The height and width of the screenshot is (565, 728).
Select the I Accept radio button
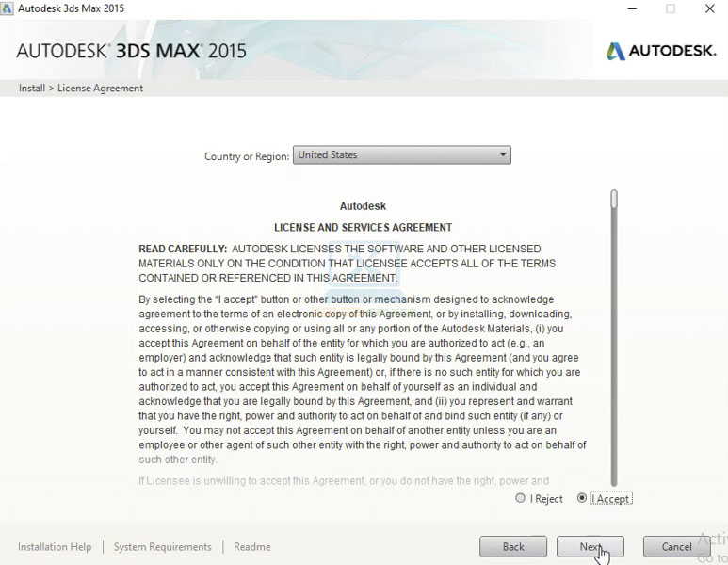[582, 499]
